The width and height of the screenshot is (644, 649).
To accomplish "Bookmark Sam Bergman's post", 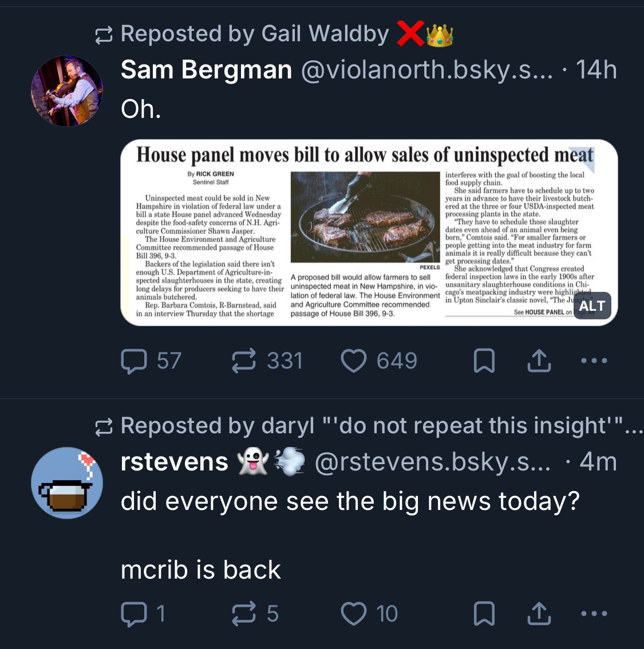I will click(484, 361).
